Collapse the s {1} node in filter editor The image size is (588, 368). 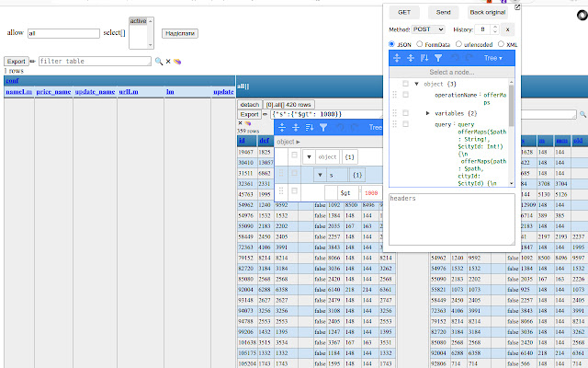coord(320,175)
